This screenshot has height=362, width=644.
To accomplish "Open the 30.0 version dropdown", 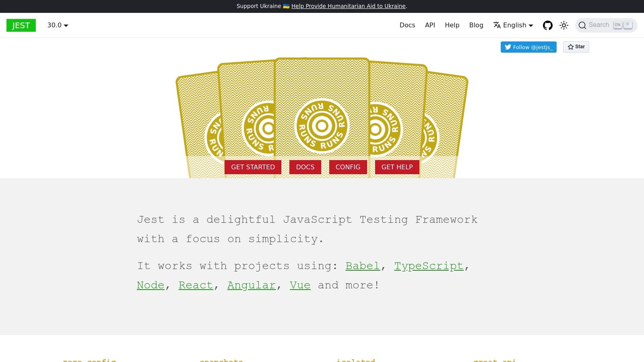I will point(58,25).
